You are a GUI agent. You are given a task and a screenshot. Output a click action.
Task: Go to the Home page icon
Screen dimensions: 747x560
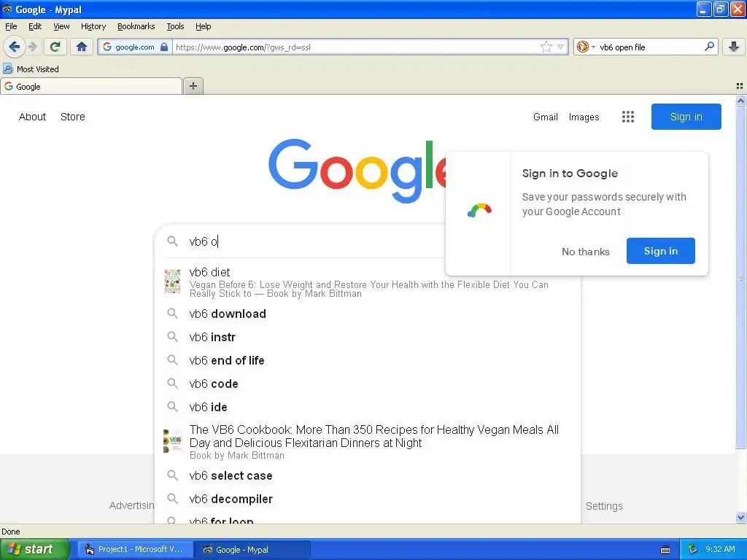pos(82,47)
